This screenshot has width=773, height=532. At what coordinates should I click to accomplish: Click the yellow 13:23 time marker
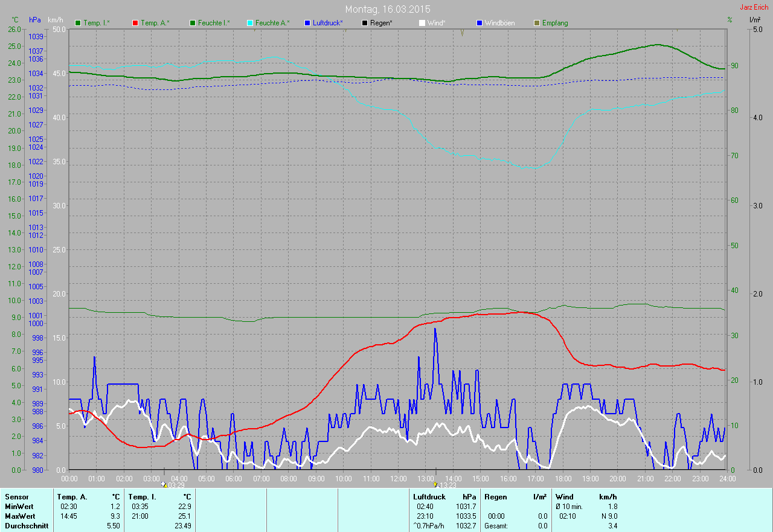[435, 484]
